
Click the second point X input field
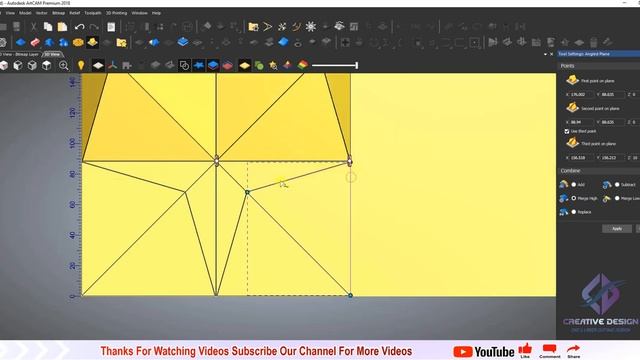click(582, 122)
